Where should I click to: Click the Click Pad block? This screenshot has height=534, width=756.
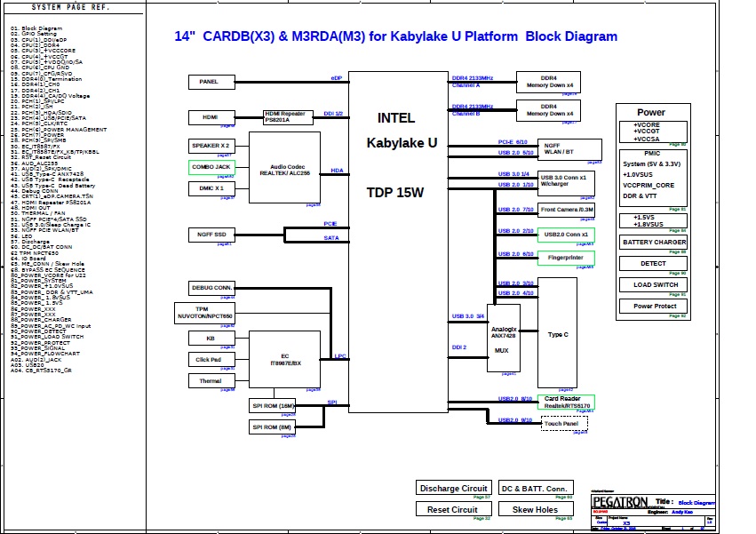click(x=211, y=359)
